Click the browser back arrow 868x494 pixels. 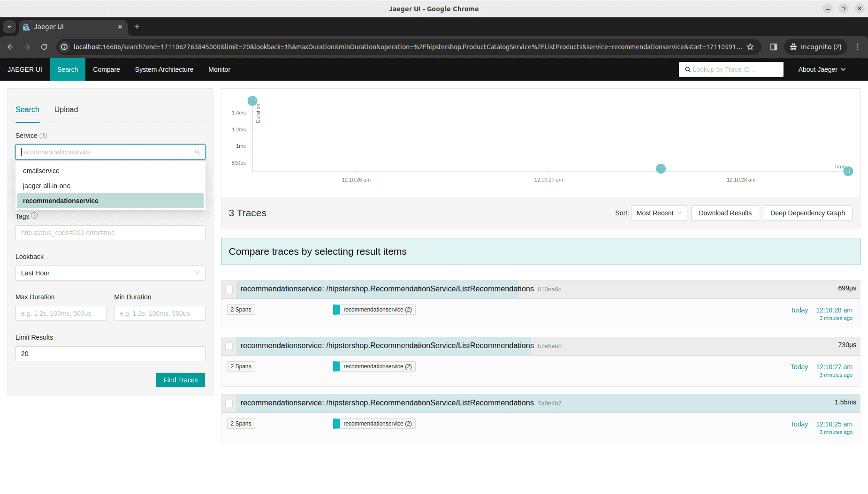pyautogui.click(x=10, y=47)
